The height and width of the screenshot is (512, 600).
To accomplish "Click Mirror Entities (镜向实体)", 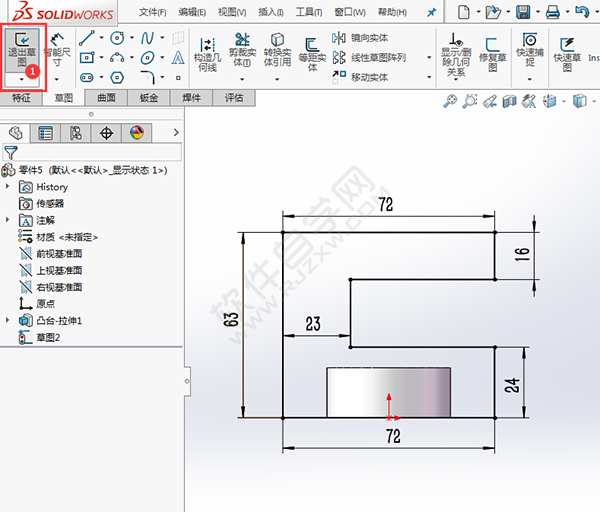I will [360, 38].
